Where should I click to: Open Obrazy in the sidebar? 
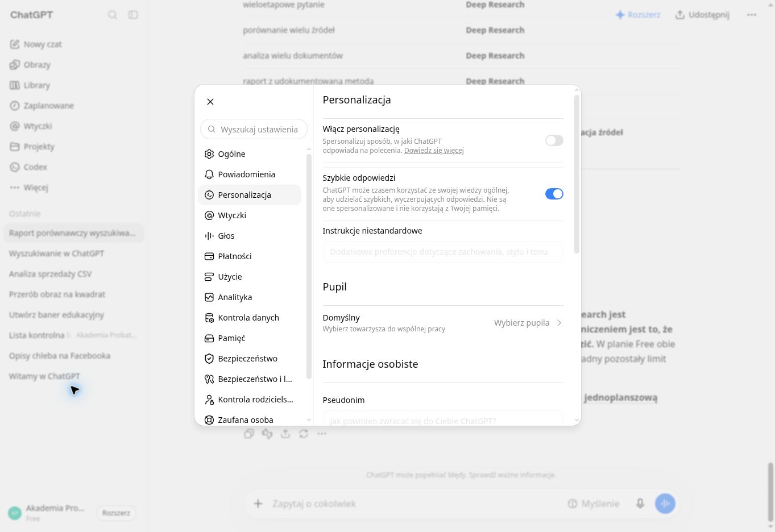point(74,65)
